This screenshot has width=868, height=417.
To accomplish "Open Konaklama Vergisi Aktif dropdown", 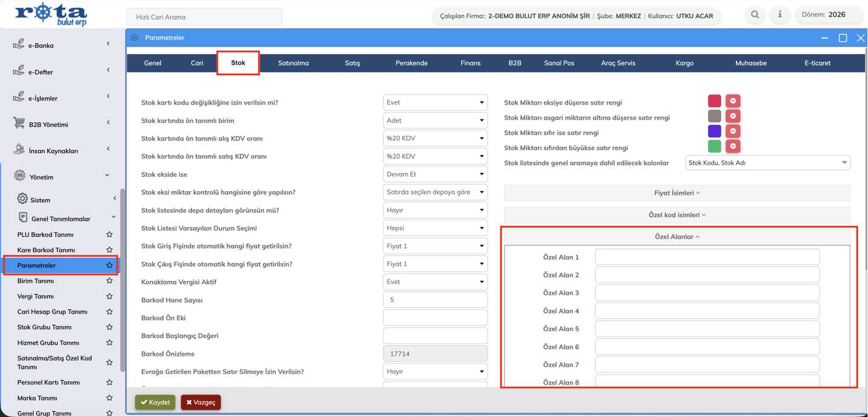I will [435, 282].
